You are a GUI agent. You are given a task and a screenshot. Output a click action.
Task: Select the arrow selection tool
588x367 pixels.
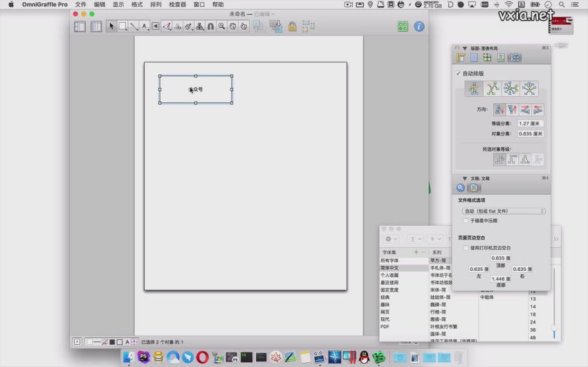(x=111, y=26)
